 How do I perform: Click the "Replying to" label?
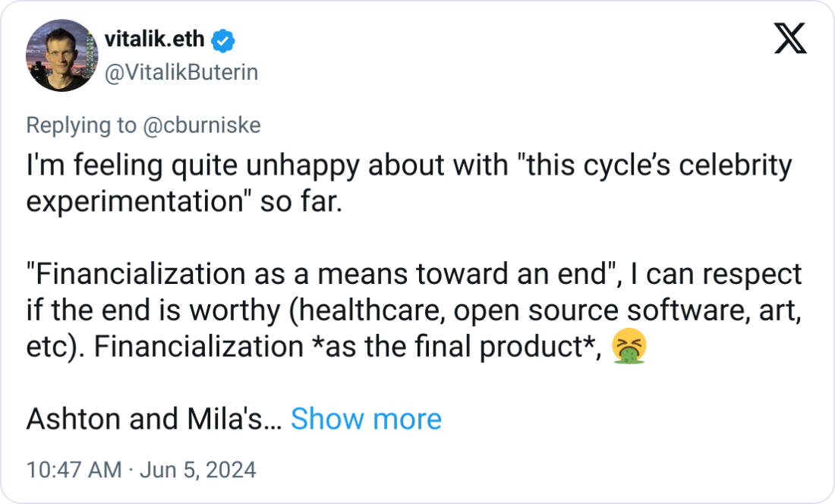click(x=80, y=125)
